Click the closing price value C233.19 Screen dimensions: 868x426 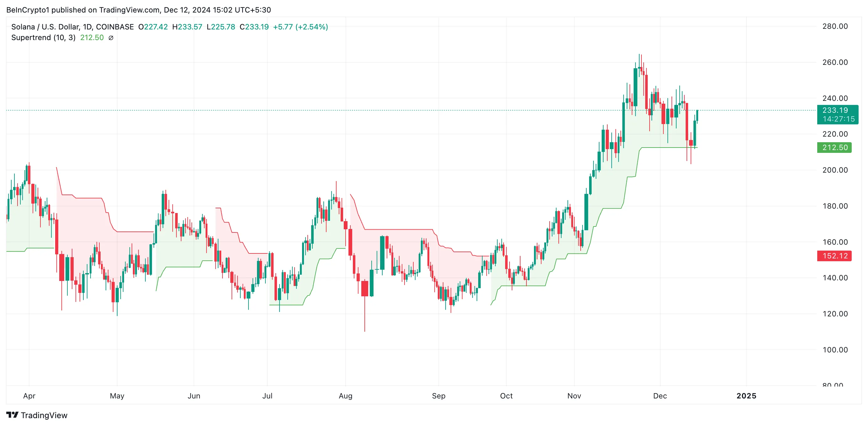[x=254, y=27]
